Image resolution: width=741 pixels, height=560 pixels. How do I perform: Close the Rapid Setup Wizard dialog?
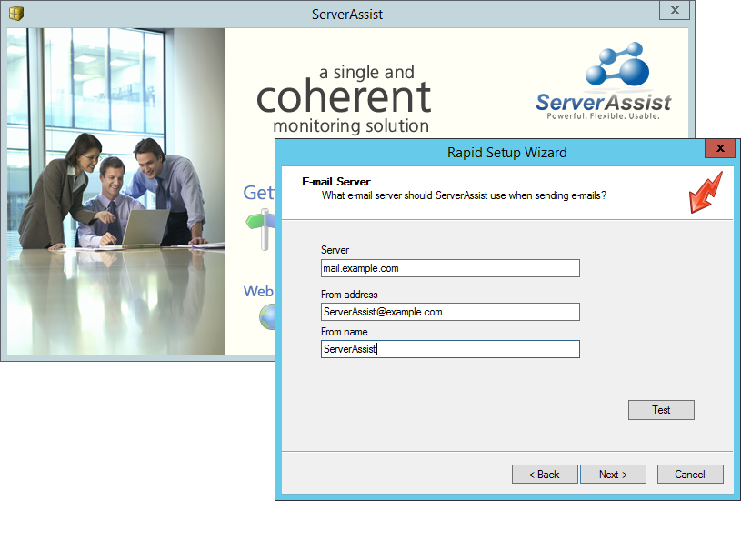click(x=720, y=148)
